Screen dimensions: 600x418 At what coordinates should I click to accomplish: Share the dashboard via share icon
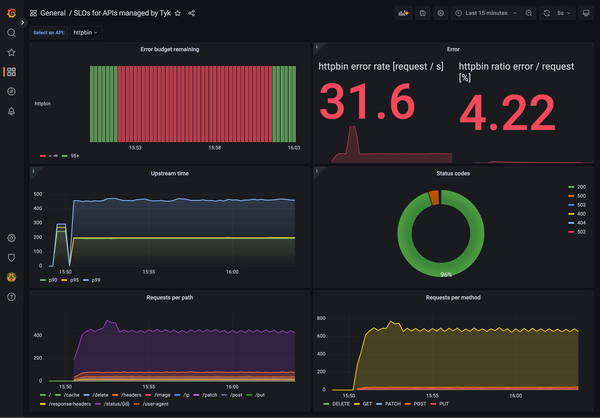pos(192,13)
